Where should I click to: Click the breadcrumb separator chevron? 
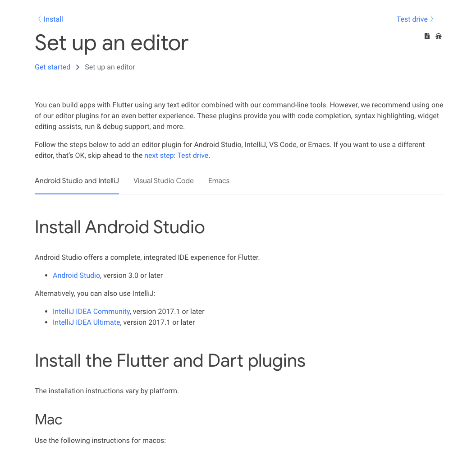coord(78,67)
